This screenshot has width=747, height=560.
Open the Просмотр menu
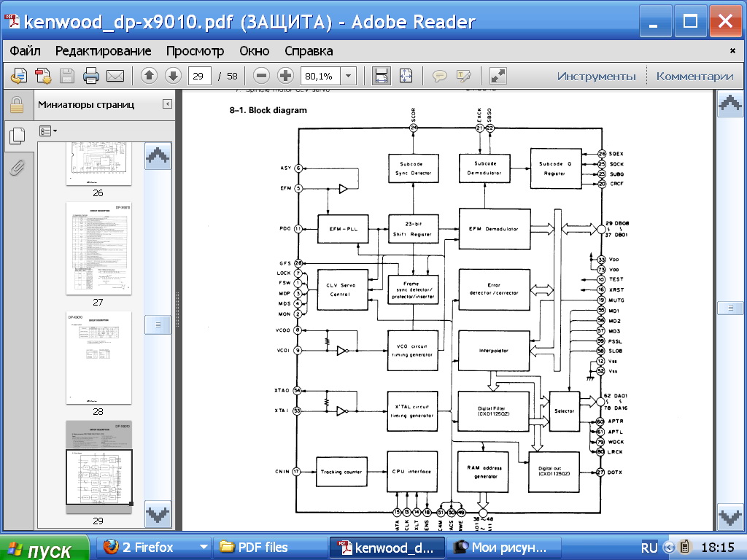click(x=195, y=51)
